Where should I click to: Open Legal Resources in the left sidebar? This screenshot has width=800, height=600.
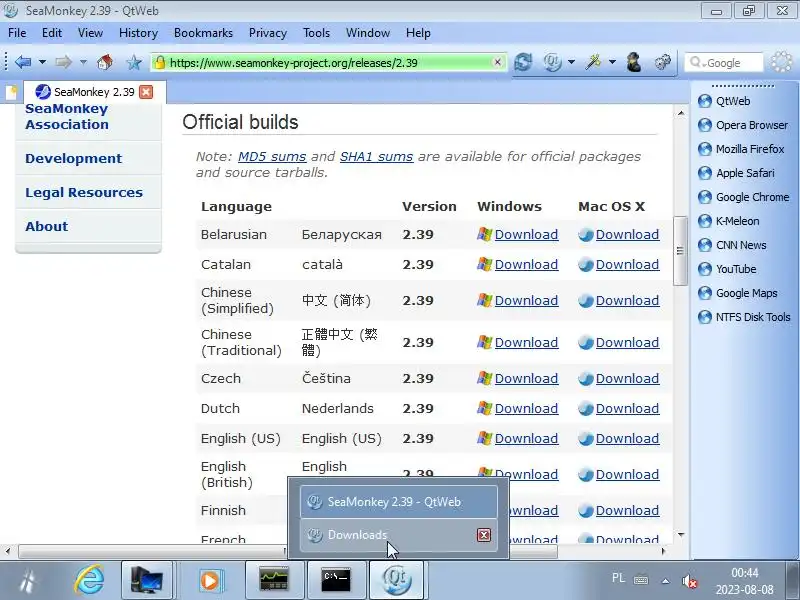[84, 192]
